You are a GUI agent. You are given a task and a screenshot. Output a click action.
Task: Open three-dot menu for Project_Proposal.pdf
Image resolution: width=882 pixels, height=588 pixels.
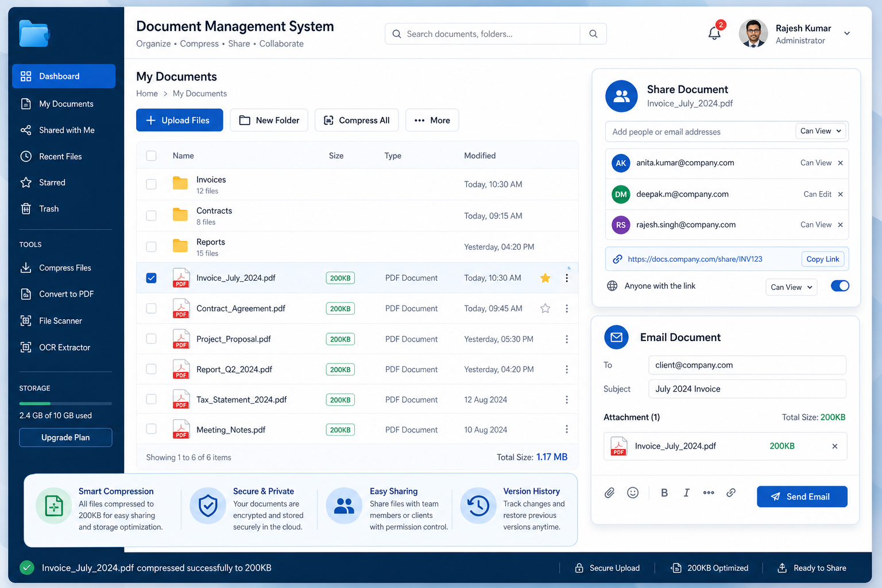coord(567,339)
